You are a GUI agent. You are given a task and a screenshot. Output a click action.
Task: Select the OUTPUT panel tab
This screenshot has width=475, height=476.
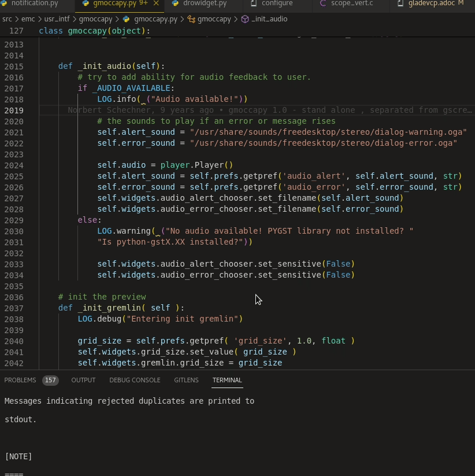(x=83, y=380)
